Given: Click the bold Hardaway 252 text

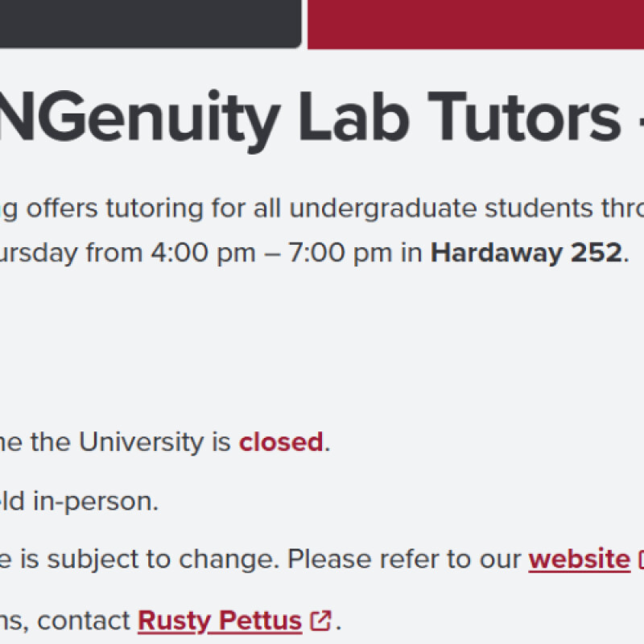Looking at the screenshot, I should tap(526, 253).
